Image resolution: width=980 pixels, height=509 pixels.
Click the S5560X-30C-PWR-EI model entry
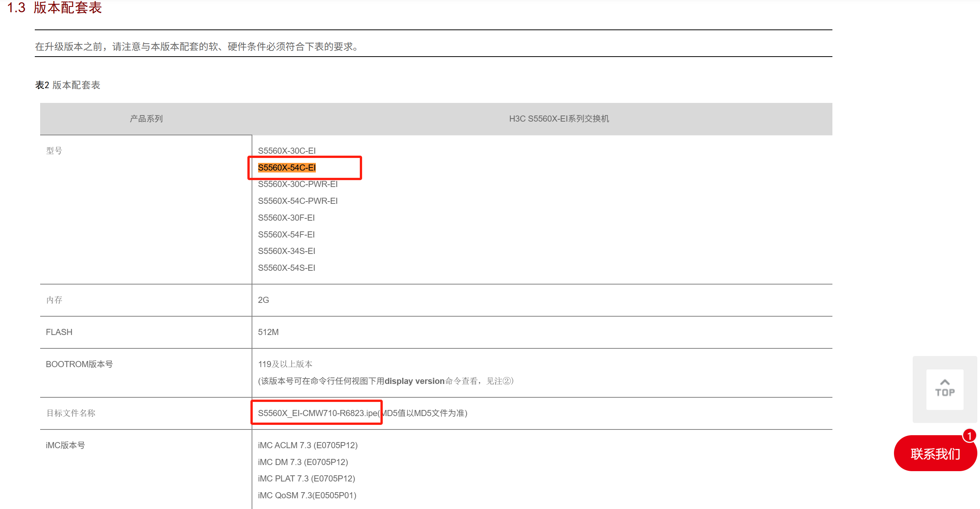point(297,184)
